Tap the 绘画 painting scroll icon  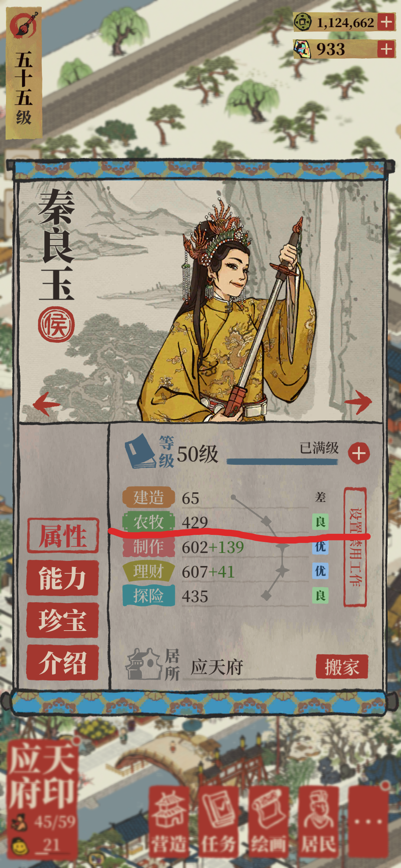[268, 821]
